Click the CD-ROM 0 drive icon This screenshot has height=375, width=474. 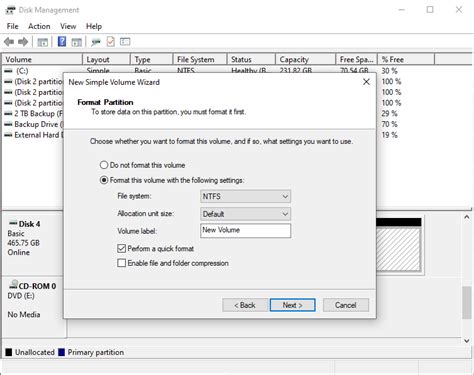click(13, 284)
